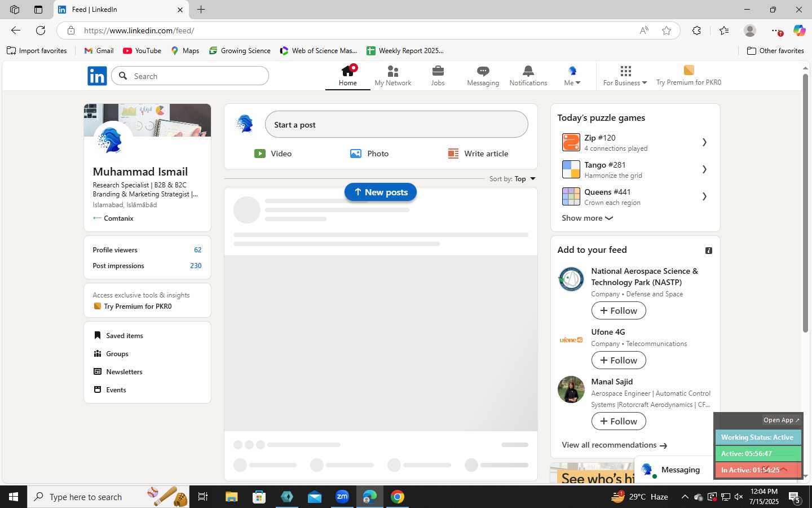Image resolution: width=812 pixels, height=508 pixels.
Task: Click the LinkedIn logo icon
Action: click(x=97, y=76)
